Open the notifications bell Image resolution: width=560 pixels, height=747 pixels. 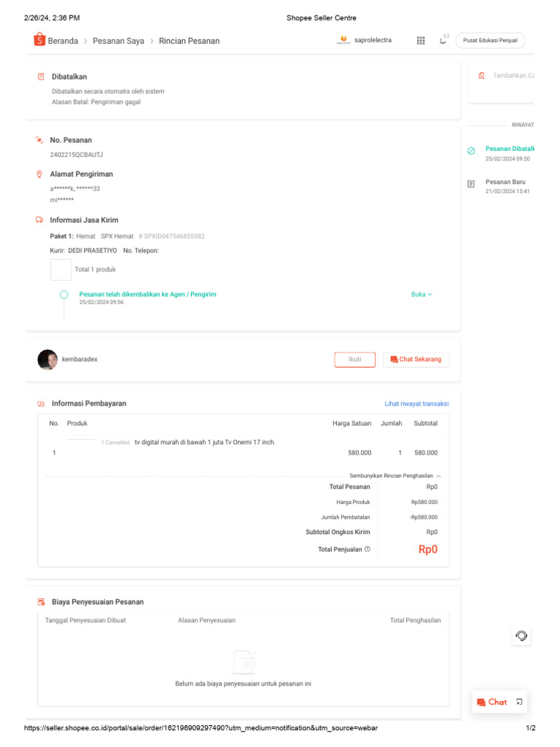[443, 41]
